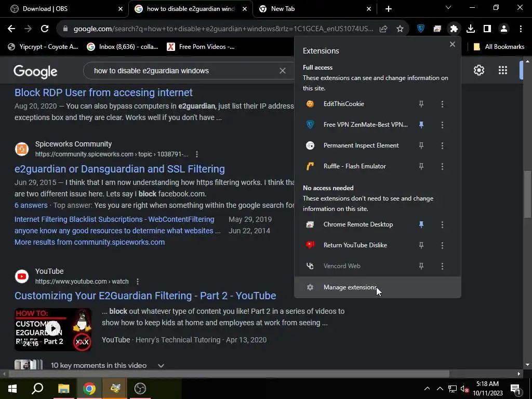Screen dimensions: 532x399
Task: Go to Google homepage via logo
Action: pos(35,71)
